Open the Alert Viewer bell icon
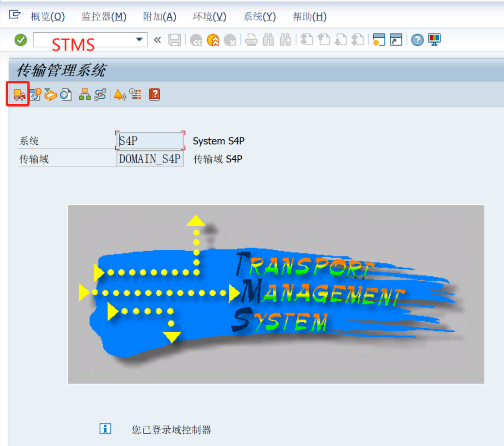Screen dimensions: 504x446 [x=120, y=95]
